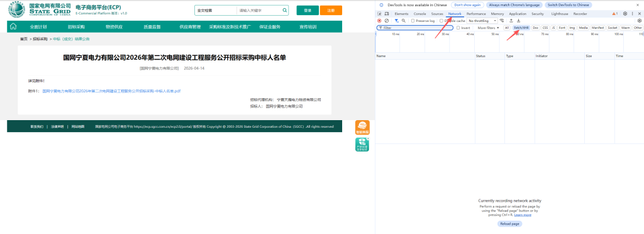The image size is (644, 234).
Task: Click the warning issues counter icon
Action: (615, 14)
